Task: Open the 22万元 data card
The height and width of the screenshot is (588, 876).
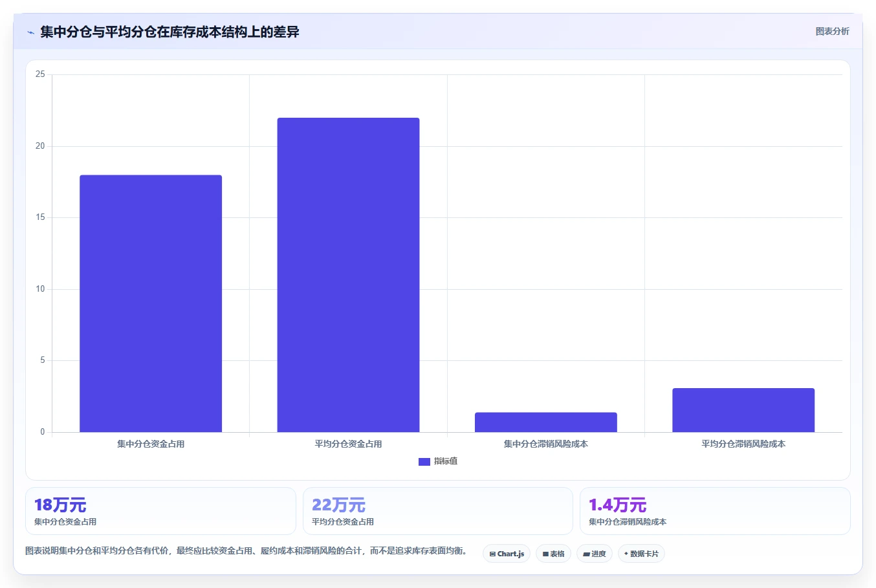Action: [x=438, y=511]
